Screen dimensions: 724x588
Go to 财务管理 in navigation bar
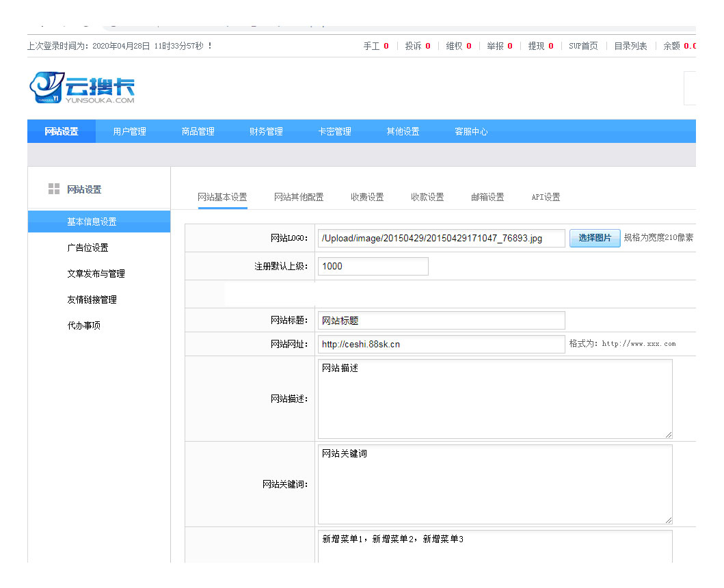click(266, 131)
